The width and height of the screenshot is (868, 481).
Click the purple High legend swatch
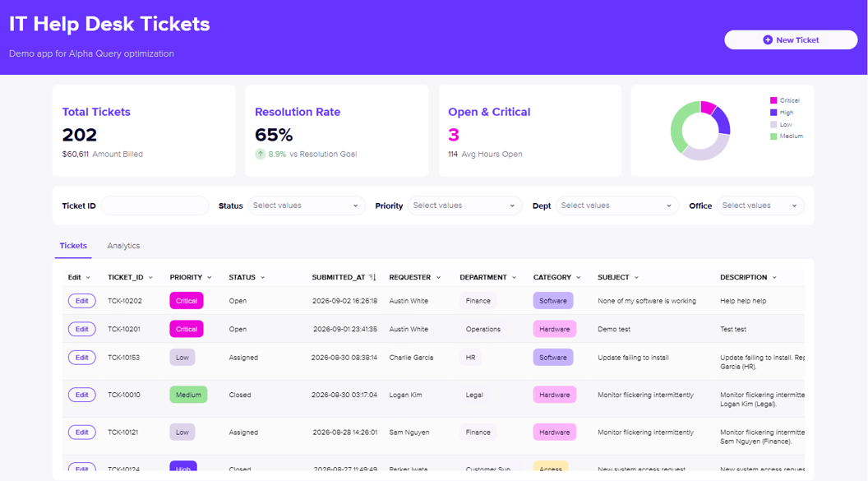773,113
